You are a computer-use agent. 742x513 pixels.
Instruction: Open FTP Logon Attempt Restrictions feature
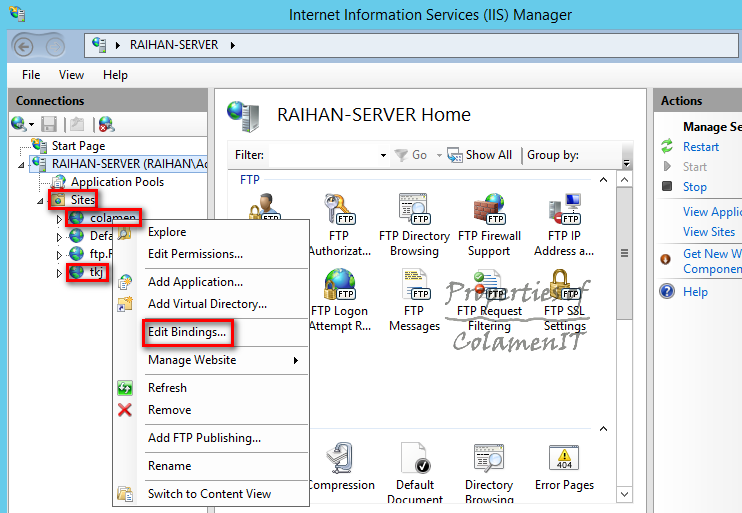click(x=339, y=300)
